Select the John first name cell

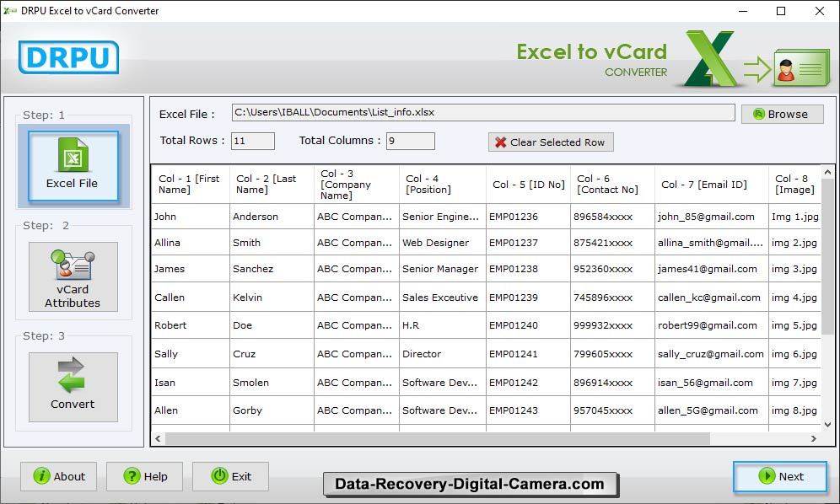(190, 217)
